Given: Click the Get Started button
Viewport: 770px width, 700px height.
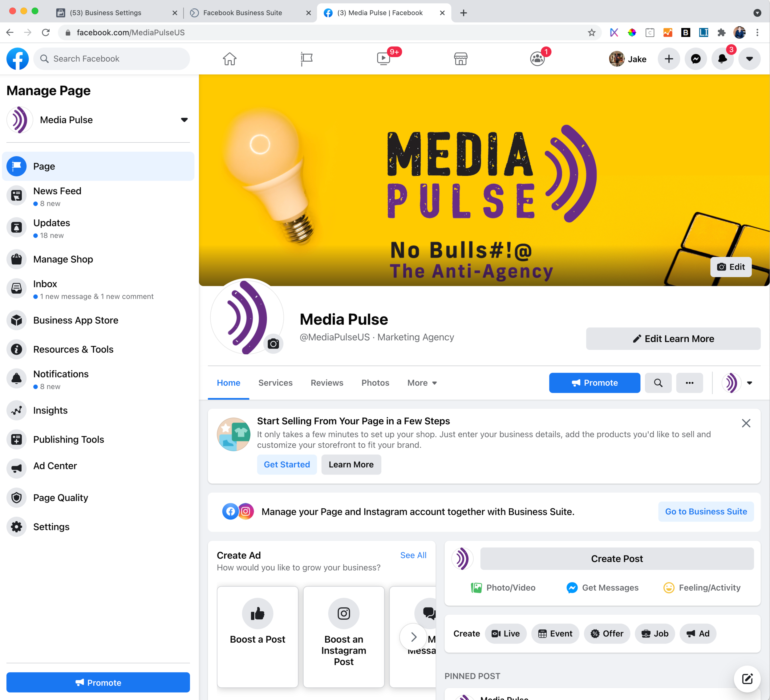Looking at the screenshot, I should point(287,464).
